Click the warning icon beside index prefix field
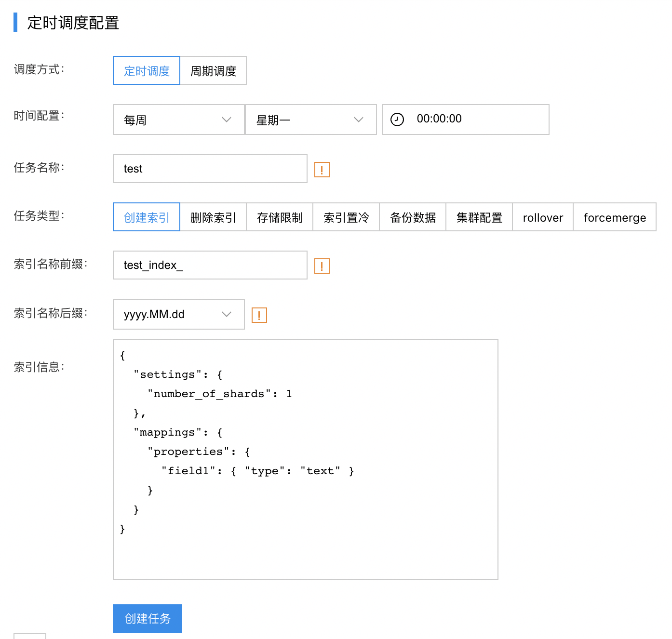Viewport: 672px width, 639px height. 322,266
